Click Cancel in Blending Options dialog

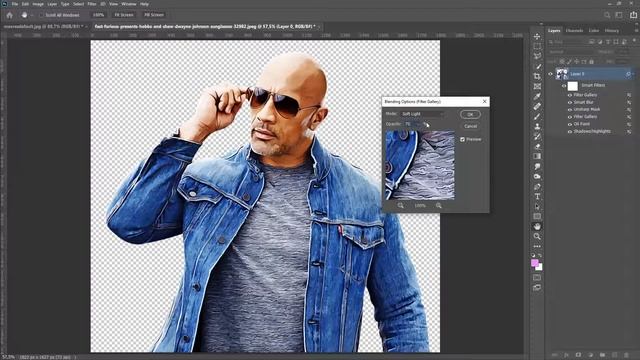(470, 126)
